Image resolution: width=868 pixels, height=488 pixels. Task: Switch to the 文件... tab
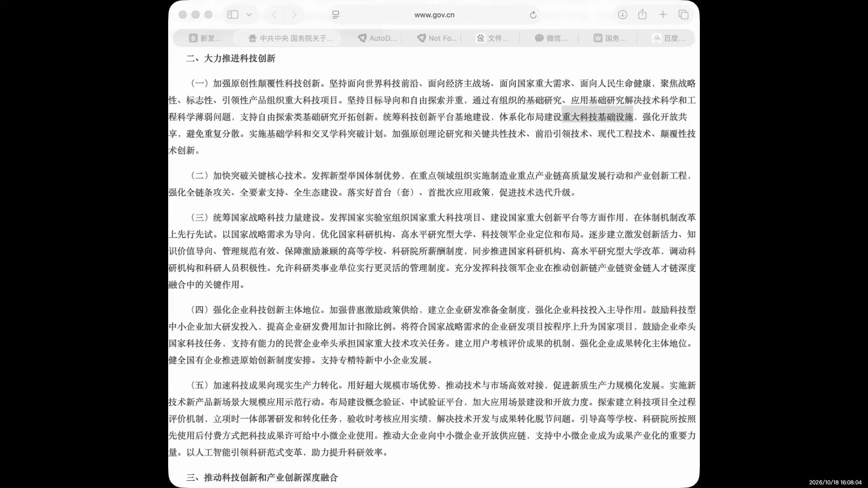pos(492,38)
